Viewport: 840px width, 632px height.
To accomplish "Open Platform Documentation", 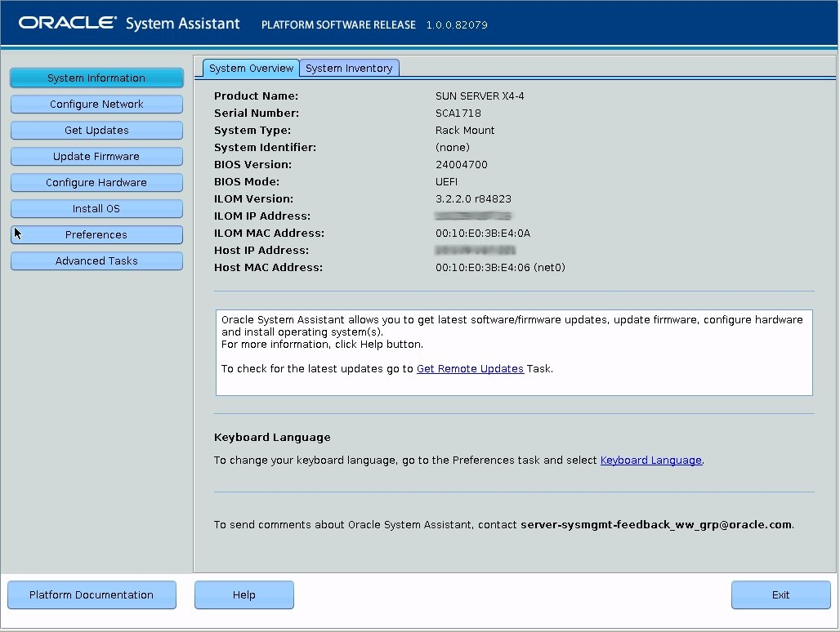I will pos(92,595).
